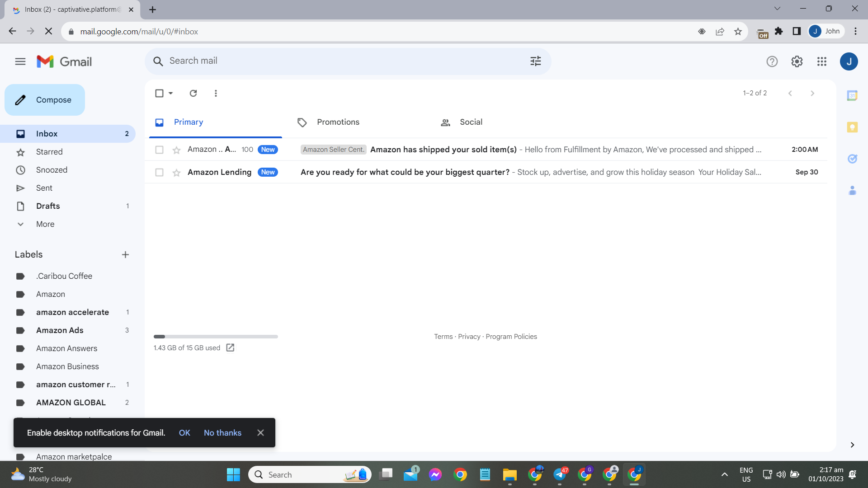Click the Windows taskbar Search box
Viewport: 868px width, 488px height.
pyautogui.click(x=310, y=474)
